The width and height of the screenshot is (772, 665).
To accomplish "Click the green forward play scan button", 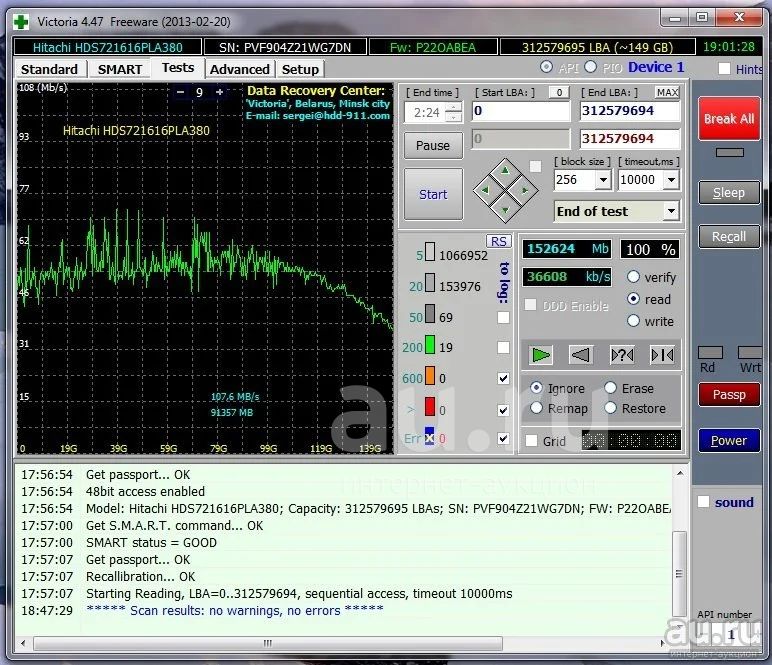I will click(x=541, y=354).
